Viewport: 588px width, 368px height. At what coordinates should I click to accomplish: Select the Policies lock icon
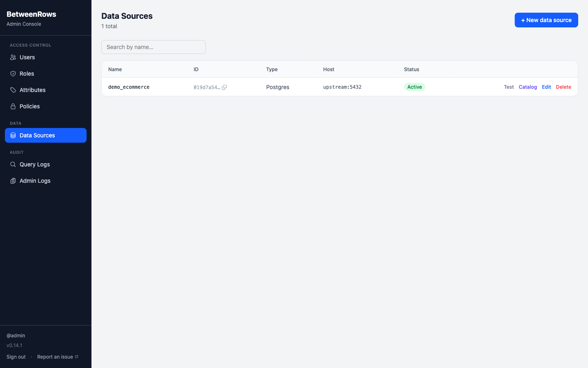coord(13,106)
